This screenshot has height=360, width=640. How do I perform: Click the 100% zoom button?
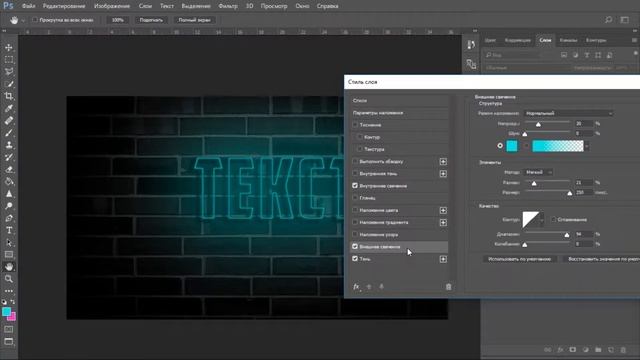click(118, 20)
